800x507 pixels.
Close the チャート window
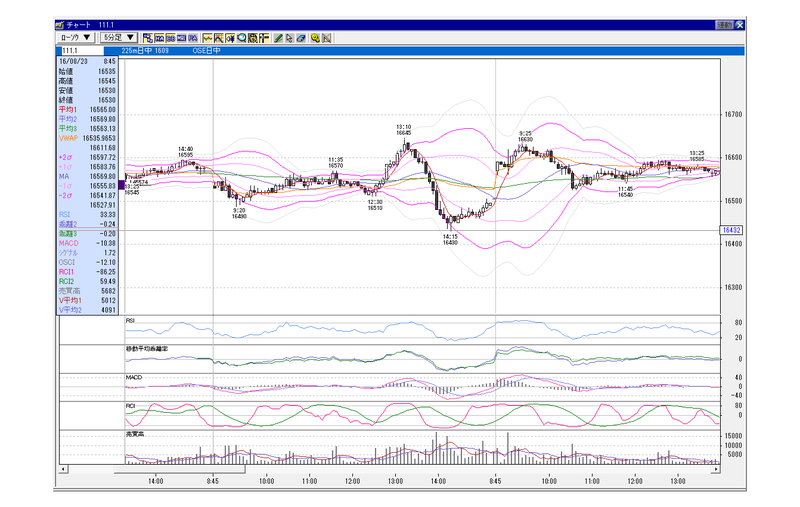tap(739, 24)
